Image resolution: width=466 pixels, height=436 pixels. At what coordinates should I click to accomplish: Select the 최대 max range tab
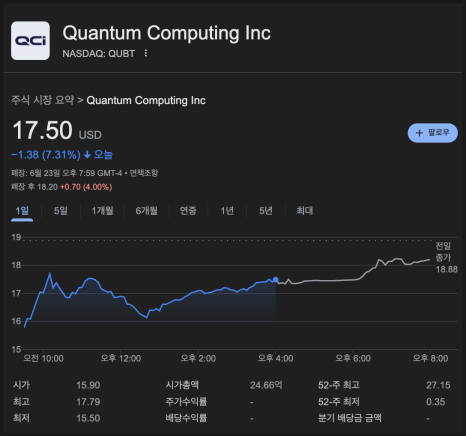click(x=305, y=211)
